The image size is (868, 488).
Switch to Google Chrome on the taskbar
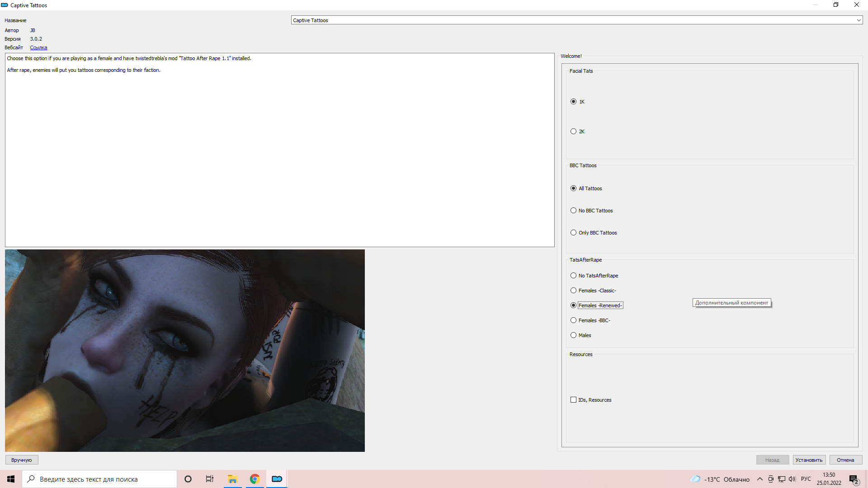tap(255, 479)
